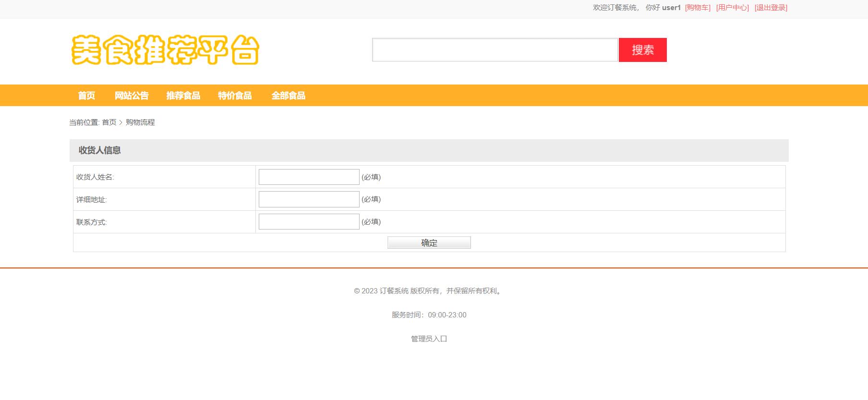
Task: Open the 特价食品 menu item
Action: coord(235,96)
